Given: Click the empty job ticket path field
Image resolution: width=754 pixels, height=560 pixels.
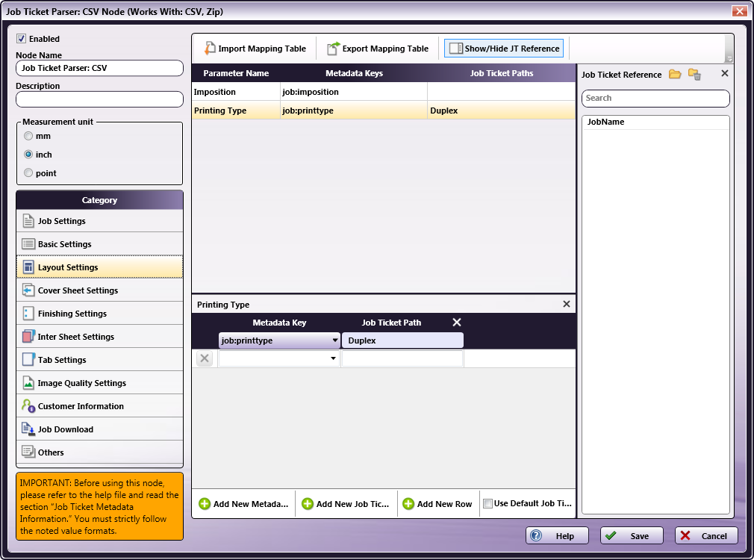Looking at the screenshot, I should pyautogui.click(x=402, y=358).
